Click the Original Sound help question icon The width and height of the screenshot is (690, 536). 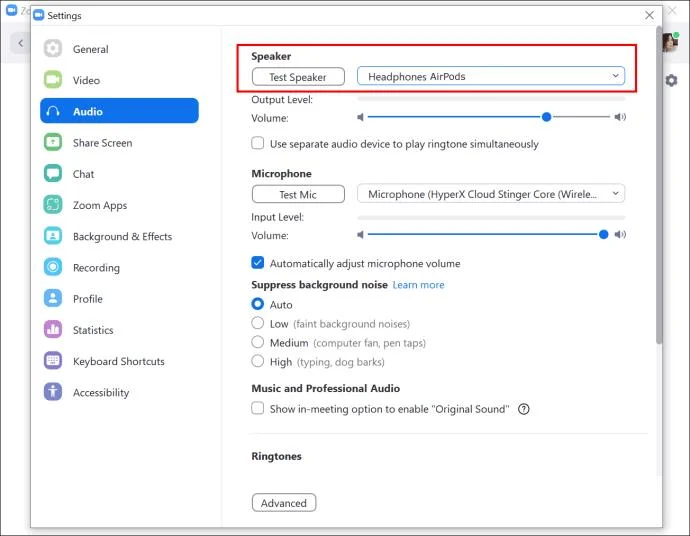pos(524,409)
